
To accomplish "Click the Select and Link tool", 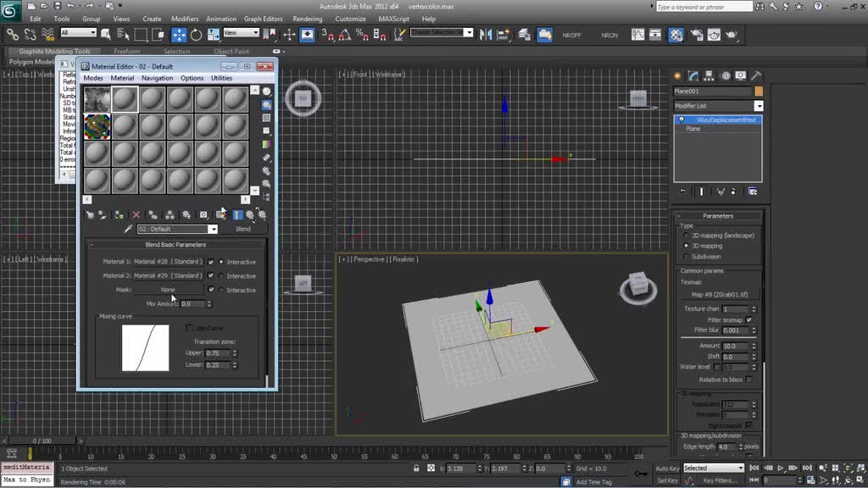I will point(12,35).
